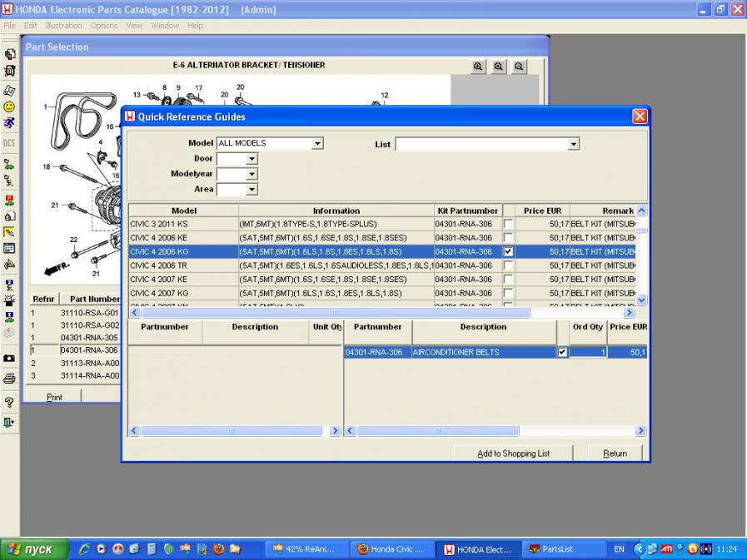747x560 pixels.
Task: Open the Door dropdown
Action: tap(252, 159)
